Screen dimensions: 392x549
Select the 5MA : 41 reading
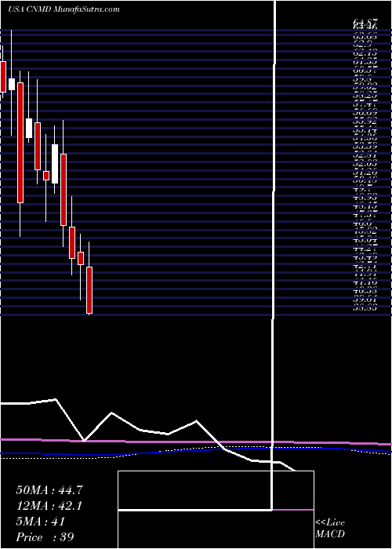pyautogui.click(x=41, y=522)
